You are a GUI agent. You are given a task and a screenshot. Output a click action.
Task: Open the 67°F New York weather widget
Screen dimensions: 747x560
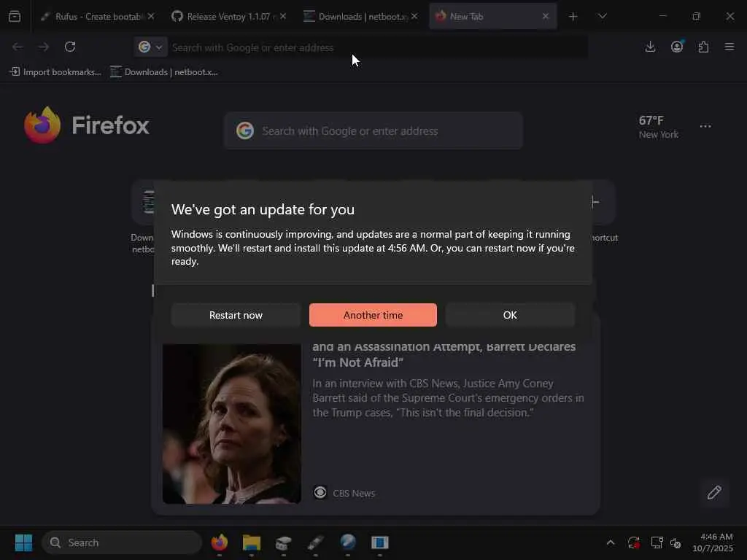tap(659, 127)
